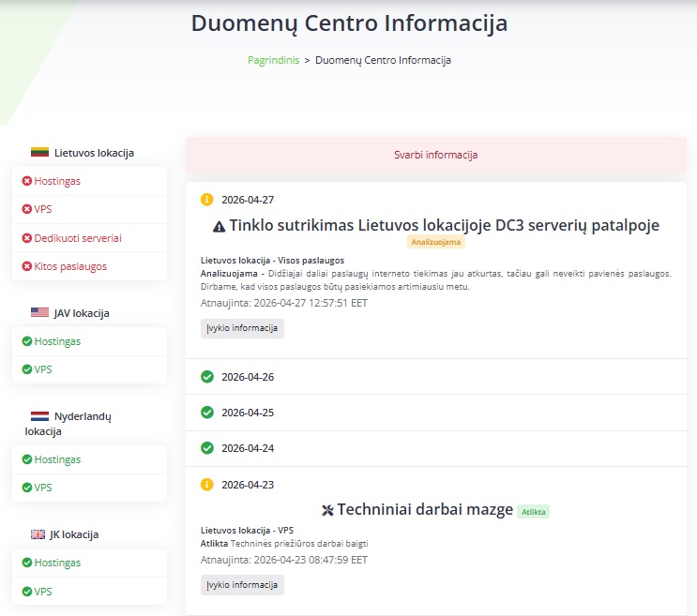Click the green Atlikta status badge
Viewport: 697px width, 616px height.
click(533, 511)
